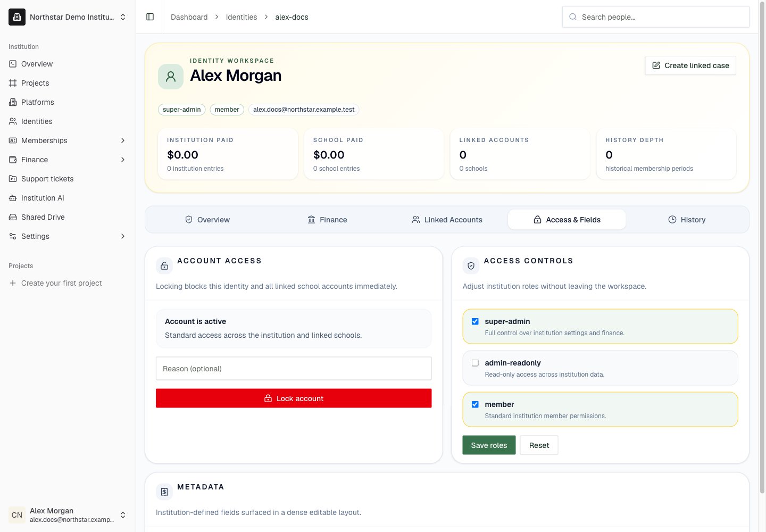Image resolution: width=766 pixels, height=532 pixels.
Task: Click the plus icon for first project
Action: tap(13, 283)
